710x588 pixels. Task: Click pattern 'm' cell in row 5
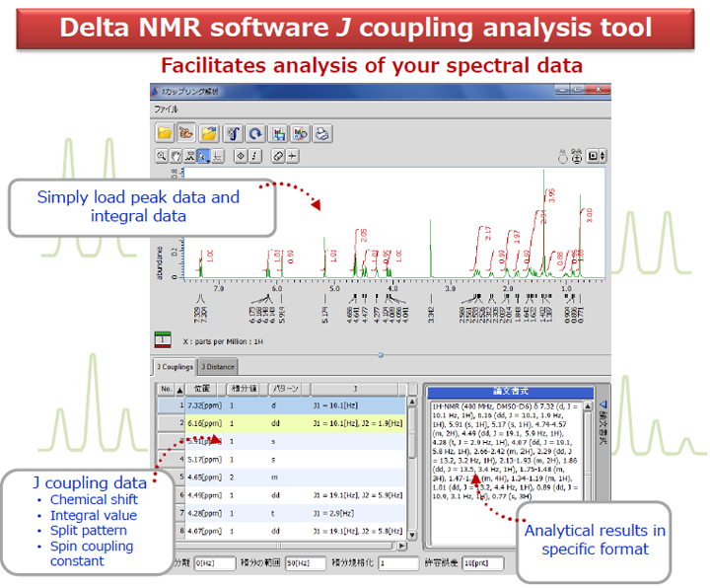coord(274,478)
